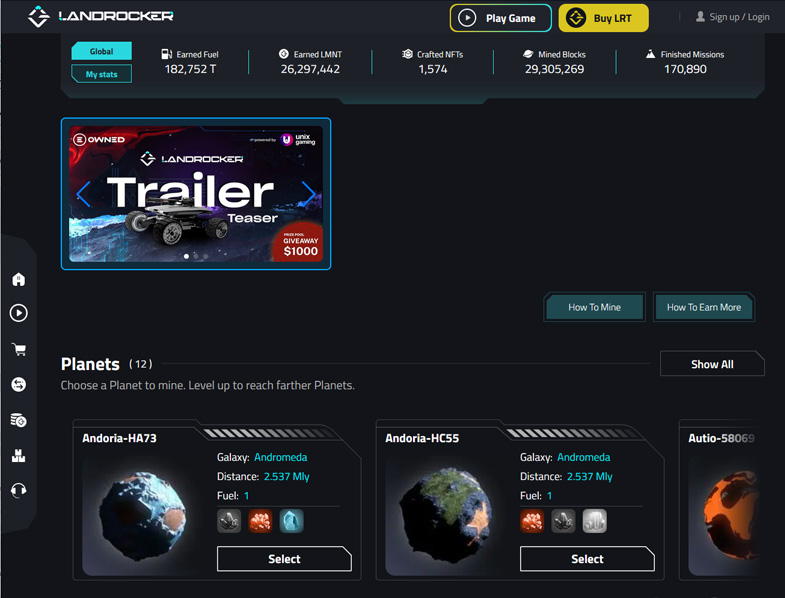The image size is (785, 598).
Task: Open the shopping cart icon in the sidebar
Action: tap(19, 349)
